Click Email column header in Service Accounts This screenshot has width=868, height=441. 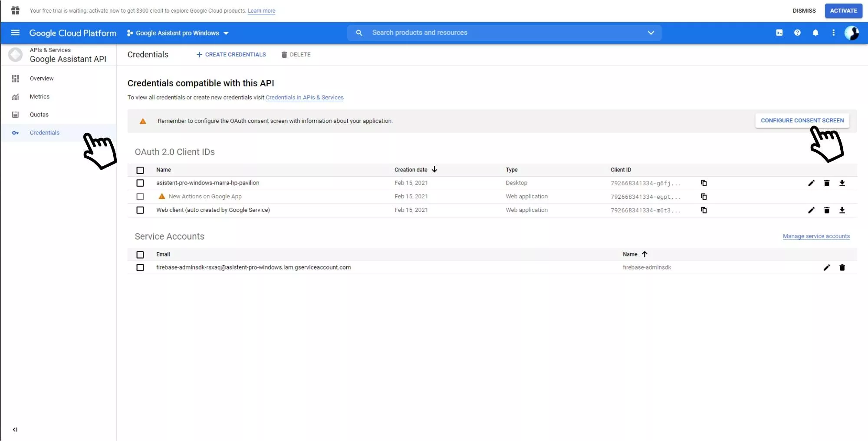pos(163,254)
